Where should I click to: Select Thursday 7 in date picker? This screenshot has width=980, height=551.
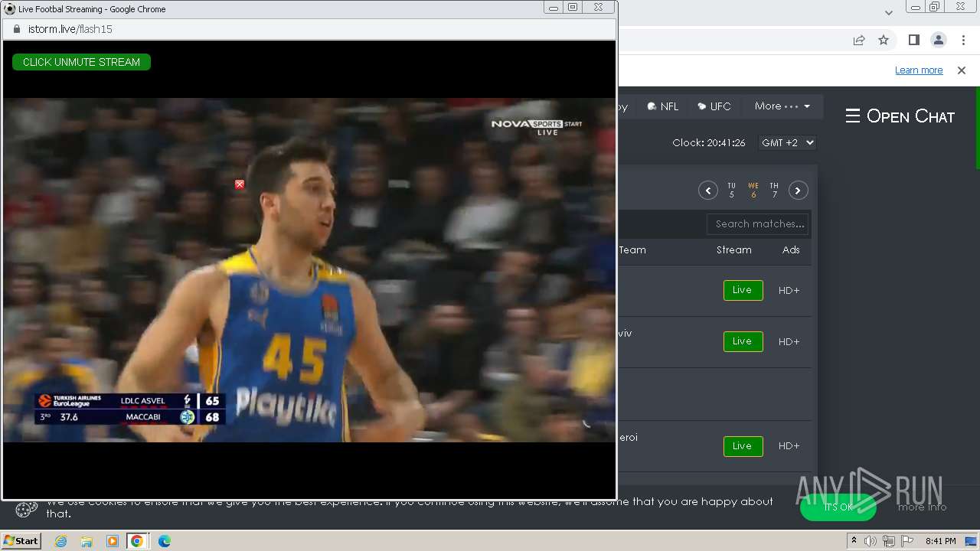(774, 191)
